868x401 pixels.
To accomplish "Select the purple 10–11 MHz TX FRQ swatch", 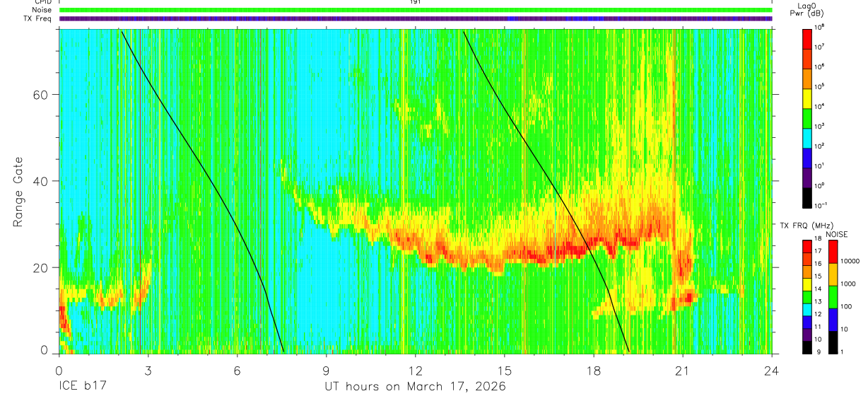I will pos(808,334).
